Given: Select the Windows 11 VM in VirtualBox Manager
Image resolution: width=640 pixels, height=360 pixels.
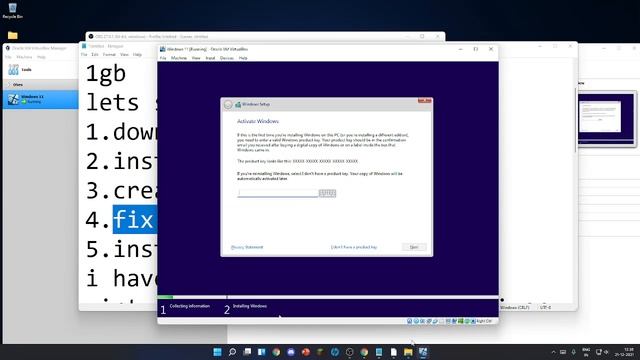Looking at the screenshot, I should pyautogui.click(x=40, y=99).
